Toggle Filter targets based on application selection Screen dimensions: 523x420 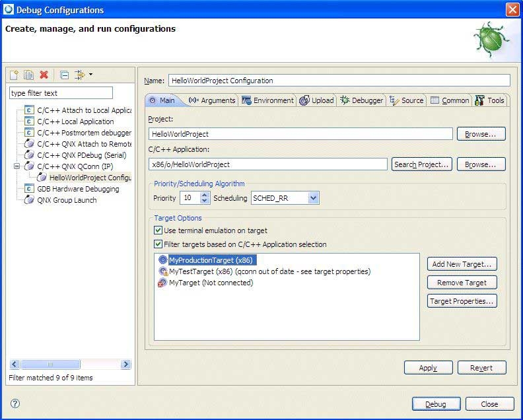click(x=158, y=244)
